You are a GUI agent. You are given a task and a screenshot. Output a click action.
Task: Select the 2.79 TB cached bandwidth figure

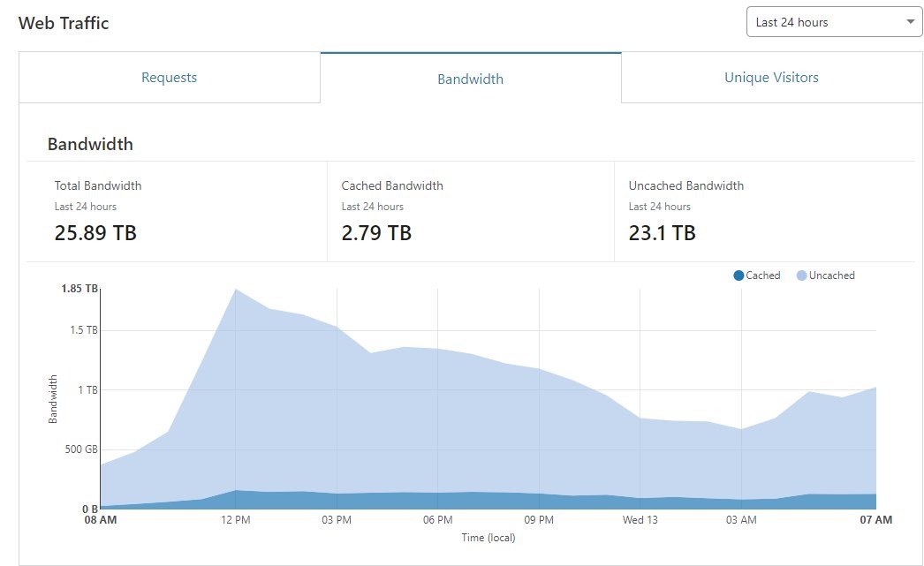376,233
